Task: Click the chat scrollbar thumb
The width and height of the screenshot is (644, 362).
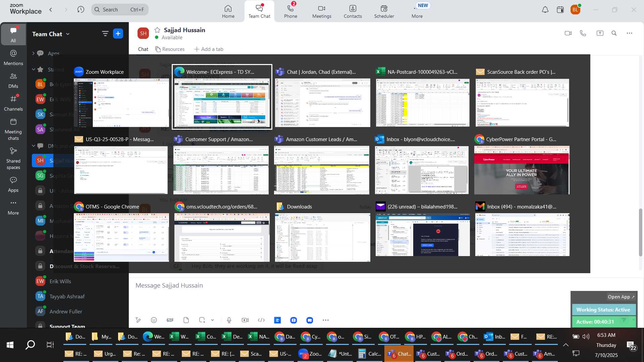Action: (x=640, y=233)
